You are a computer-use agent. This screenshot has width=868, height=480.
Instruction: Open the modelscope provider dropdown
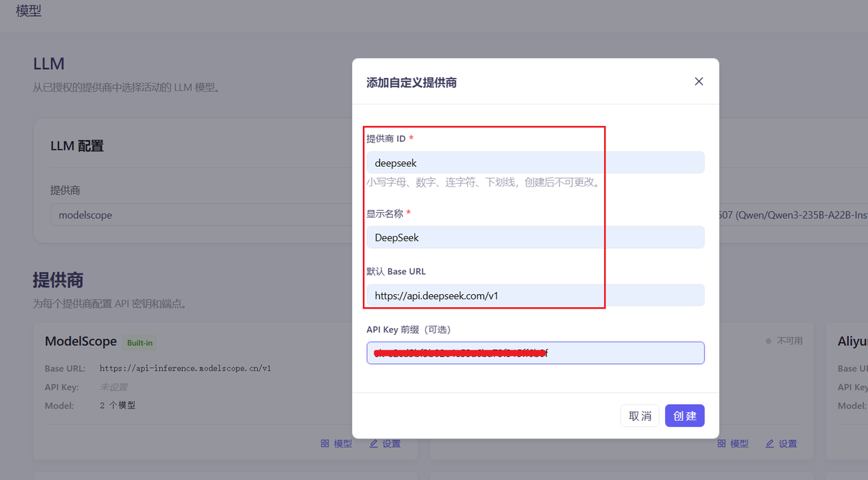coord(201,215)
